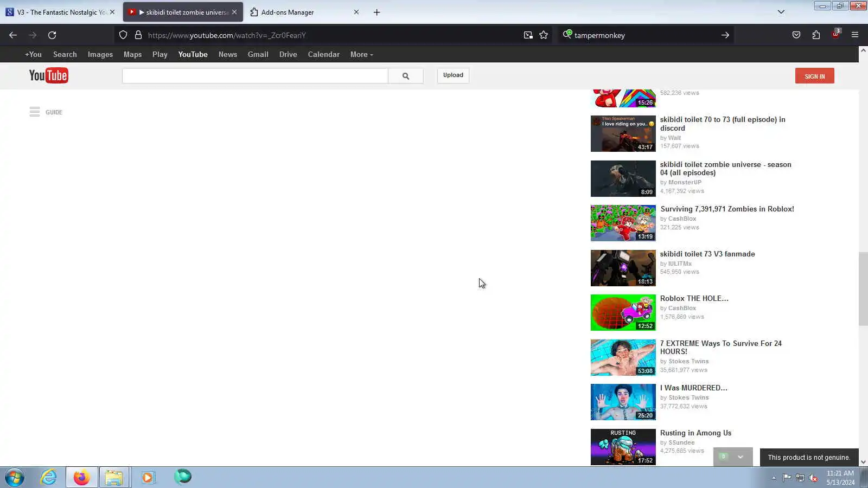Select YouTube in the top navigation bar
Screen dimensions: 868x488
click(x=193, y=55)
